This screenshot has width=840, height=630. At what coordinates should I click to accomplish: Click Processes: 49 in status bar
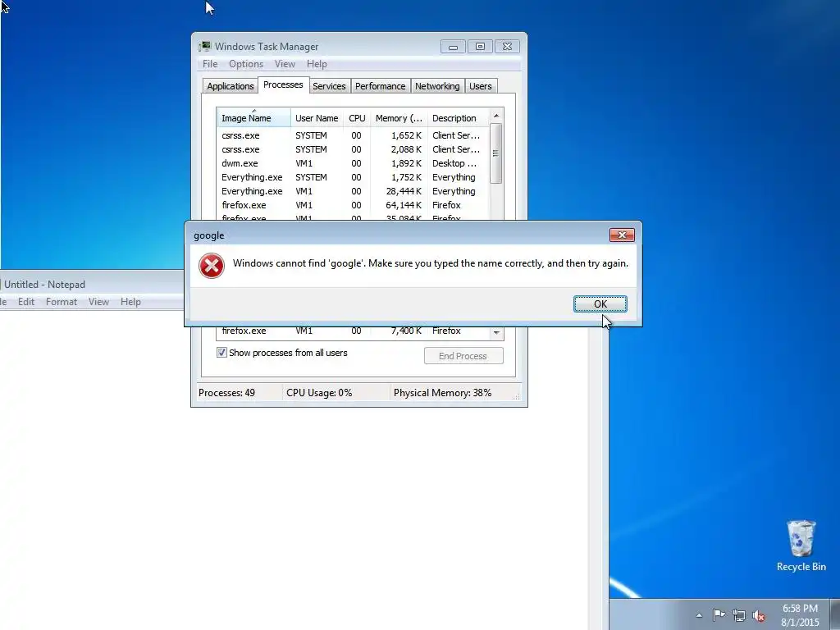point(226,393)
